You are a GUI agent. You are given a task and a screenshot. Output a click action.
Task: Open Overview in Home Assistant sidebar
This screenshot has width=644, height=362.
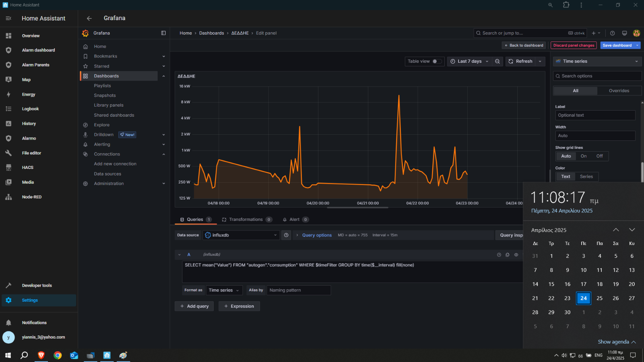[x=39, y=36]
